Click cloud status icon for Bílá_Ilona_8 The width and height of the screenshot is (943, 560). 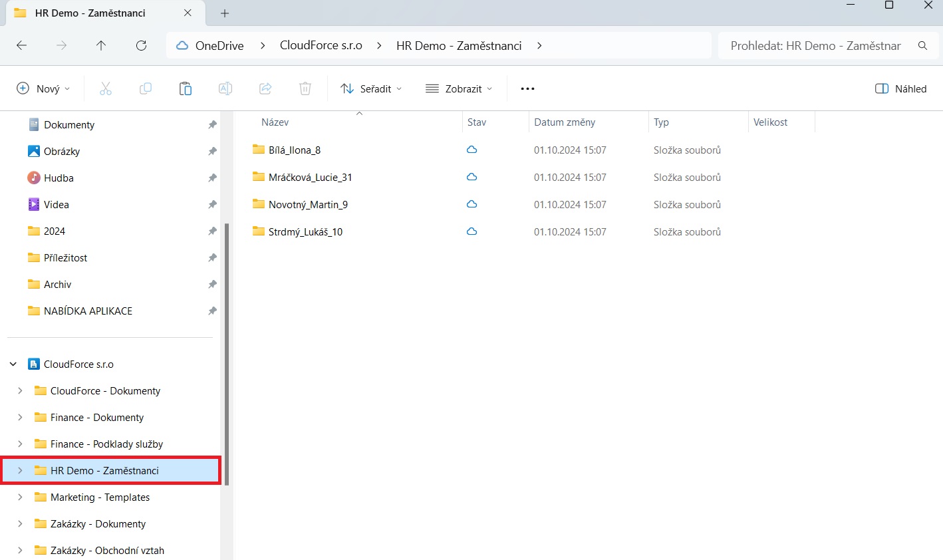(x=471, y=150)
